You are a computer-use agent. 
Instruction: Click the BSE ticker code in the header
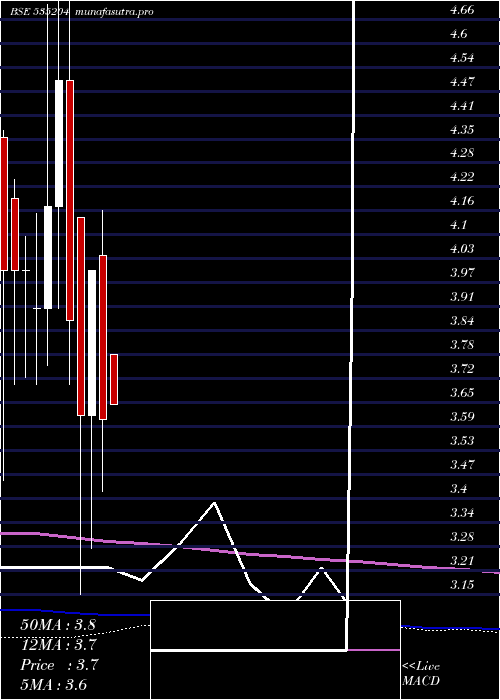(x=40, y=12)
